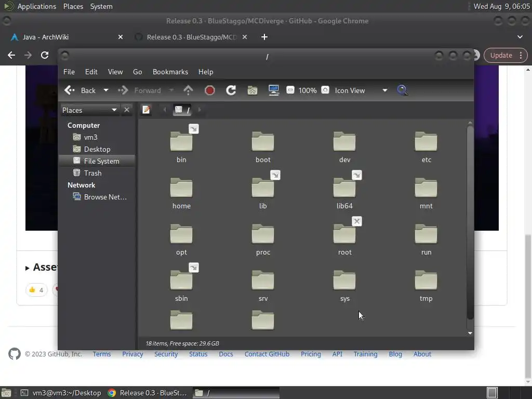Close the Places sidebar pane

pos(127,110)
